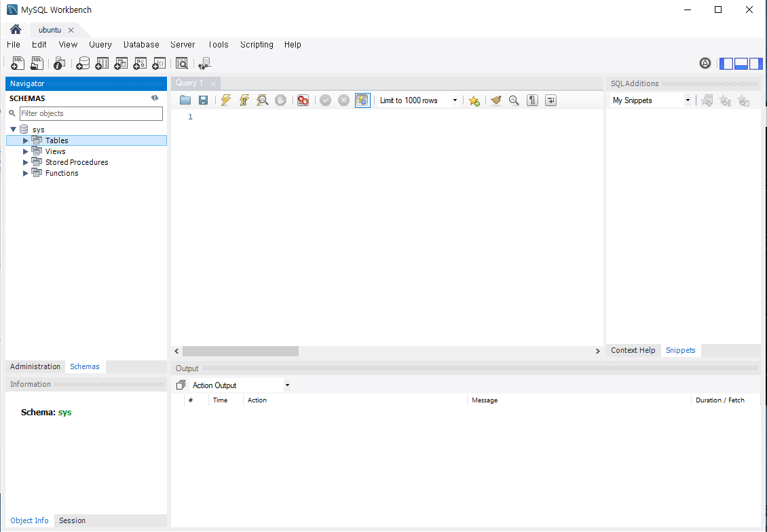Viewport: 767px width, 532px height.
Task: Expand the Tables node
Action: (x=25, y=140)
